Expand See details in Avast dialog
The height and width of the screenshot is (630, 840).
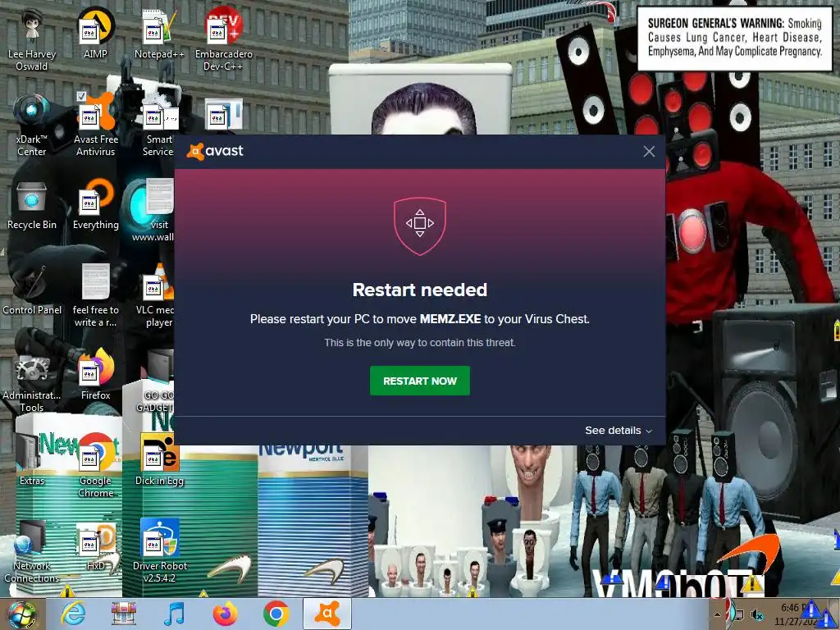pyautogui.click(x=619, y=430)
